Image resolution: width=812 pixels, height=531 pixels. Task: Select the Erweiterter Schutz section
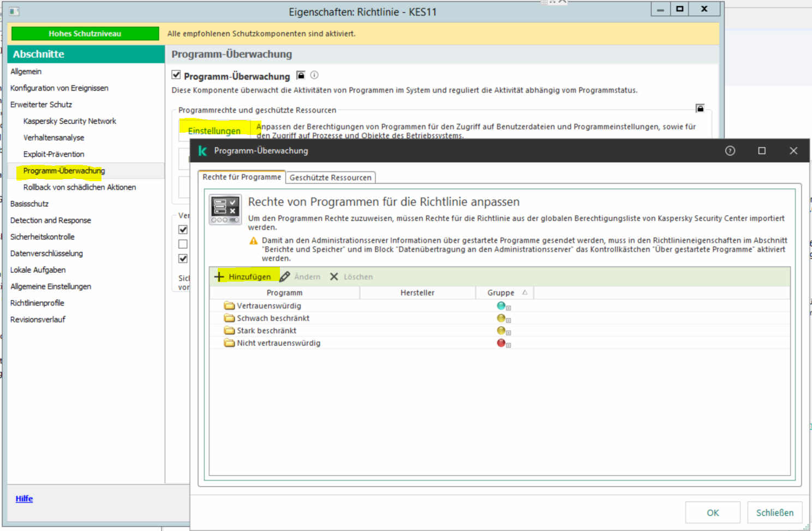click(x=41, y=104)
